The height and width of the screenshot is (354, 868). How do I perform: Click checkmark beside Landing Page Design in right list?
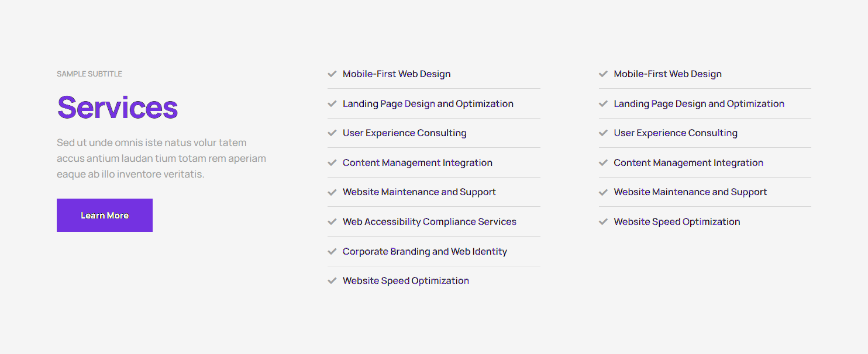click(x=603, y=104)
